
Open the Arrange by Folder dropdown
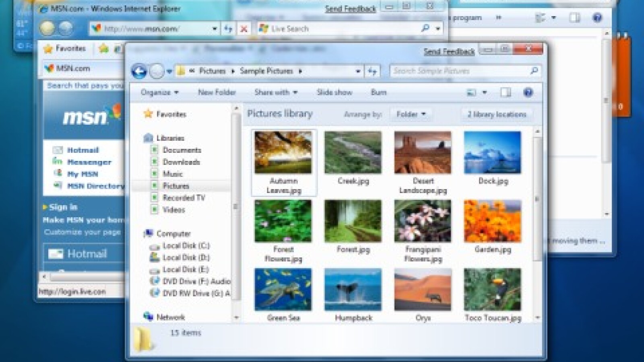tap(411, 114)
